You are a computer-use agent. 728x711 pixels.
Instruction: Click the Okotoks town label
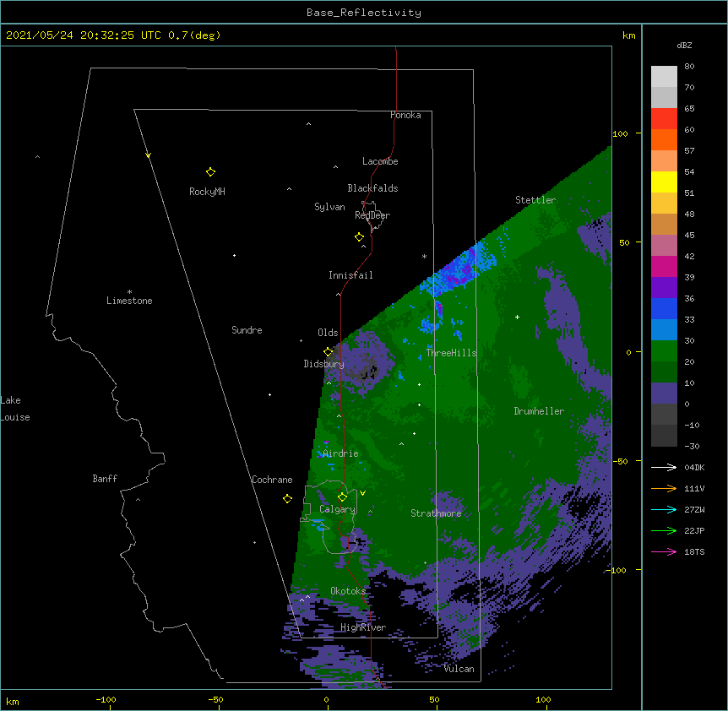coord(348,591)
